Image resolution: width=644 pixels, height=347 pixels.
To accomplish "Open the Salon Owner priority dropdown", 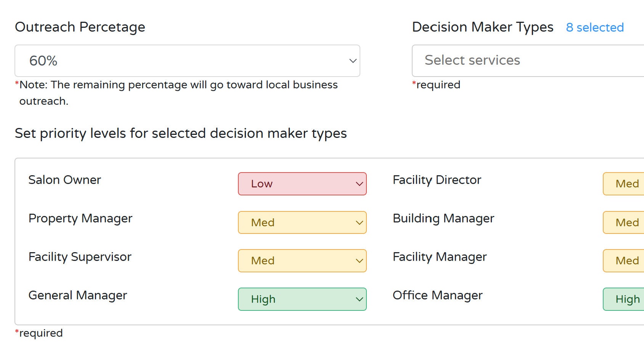I will [x=302, y=184].
